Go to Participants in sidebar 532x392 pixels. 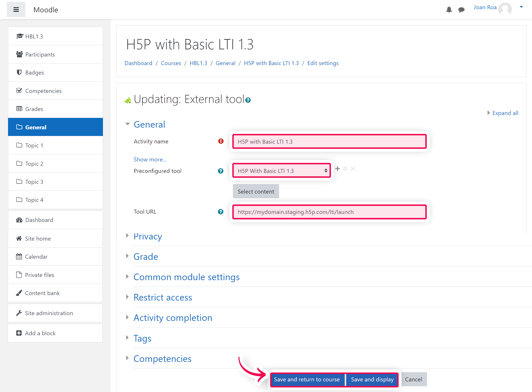pyautogui.click(x=55, y=54)
